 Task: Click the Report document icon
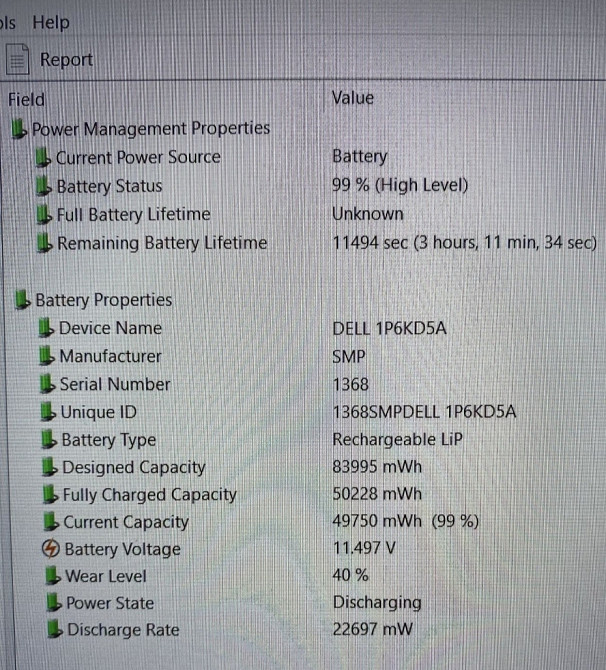pos(18,59)
